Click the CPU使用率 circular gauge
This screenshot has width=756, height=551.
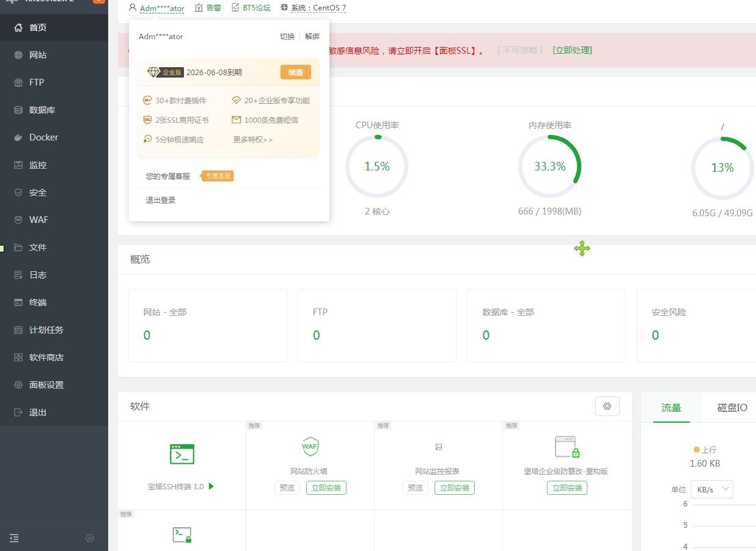pos(376,166)
